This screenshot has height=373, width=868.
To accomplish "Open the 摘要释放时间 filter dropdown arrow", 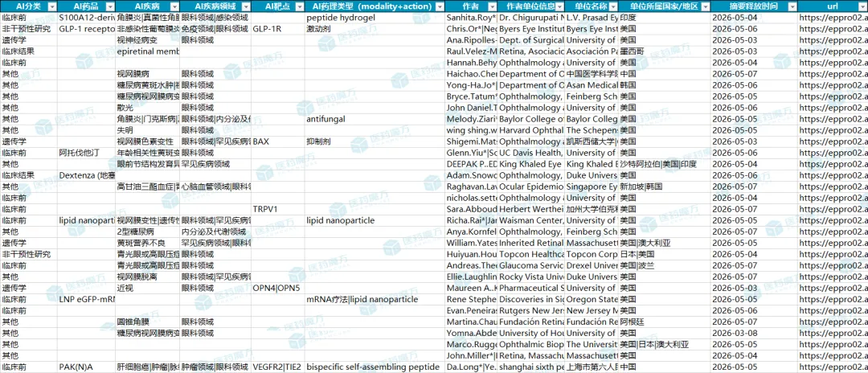I will click(x=792, y=6).
